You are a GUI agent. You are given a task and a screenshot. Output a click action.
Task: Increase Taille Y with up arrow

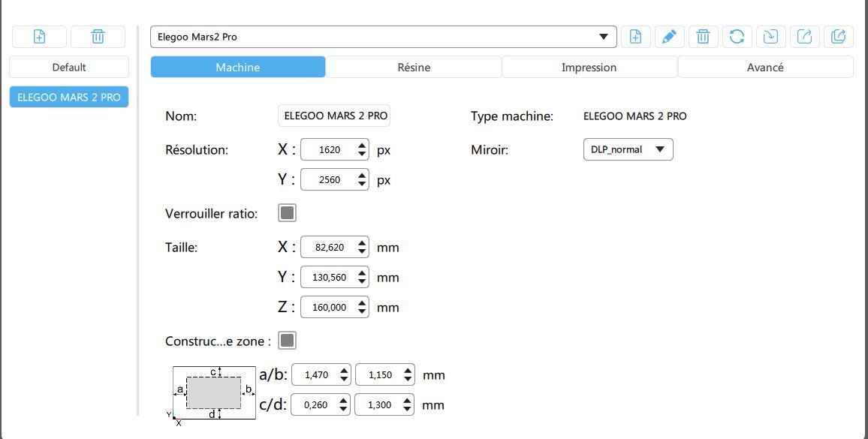(362, 273)
